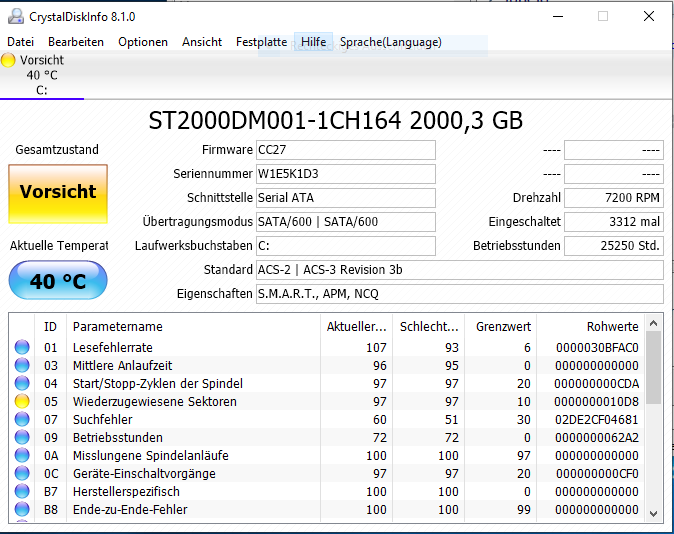Click raw value 0000030BFAC0

(x=597, y=347)
